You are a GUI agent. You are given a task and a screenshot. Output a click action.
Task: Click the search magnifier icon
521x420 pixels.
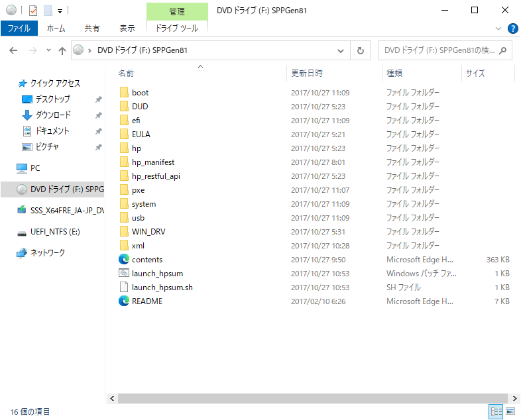(503, 50)
